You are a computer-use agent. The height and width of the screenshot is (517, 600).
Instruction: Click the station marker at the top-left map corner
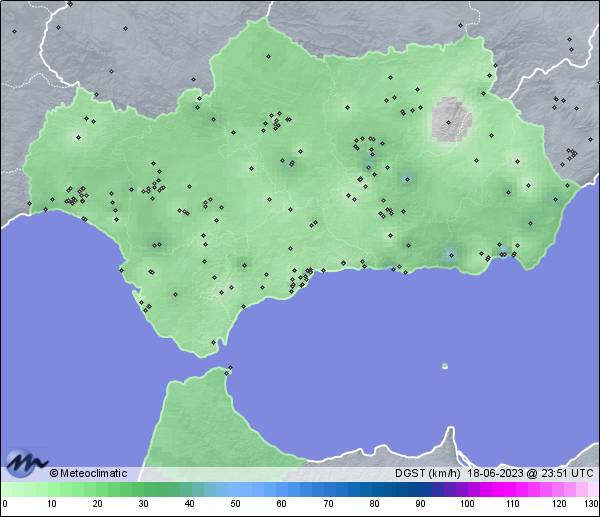pos(15,29)
